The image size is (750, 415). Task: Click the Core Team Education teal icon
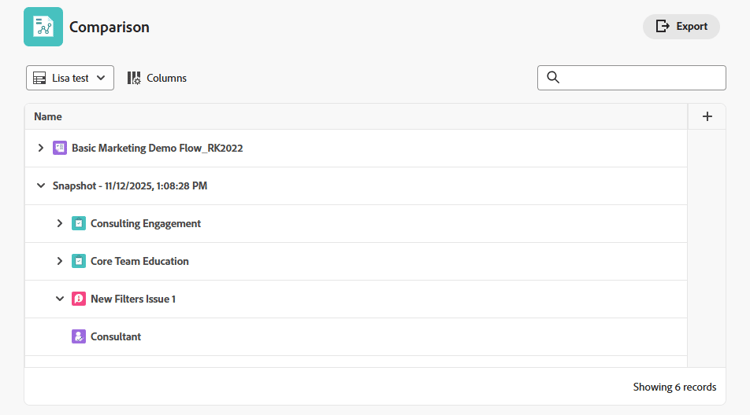tap(79, 261)
